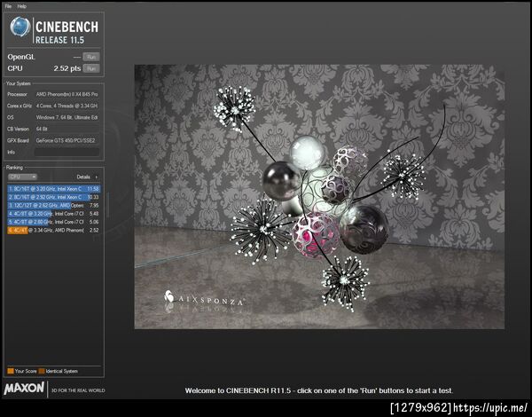Image resolution: width=532 pixels, height=417 pixels.
Task: Click the OS value Windows 7 64 Bit
Action: [x=67, y=117]
